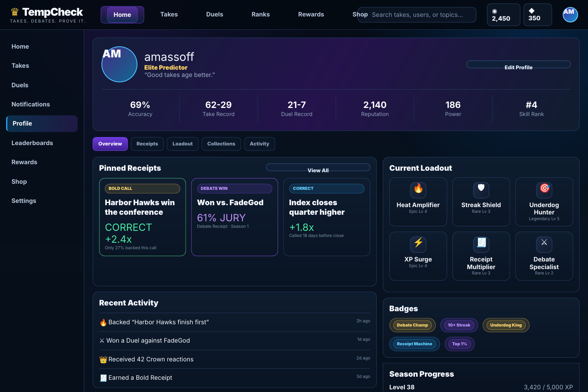The width and height of the screenshot is (588, 392).
Task: Open Settings in the sidebar
Action: pyautogui.click(x=42, y=201)
